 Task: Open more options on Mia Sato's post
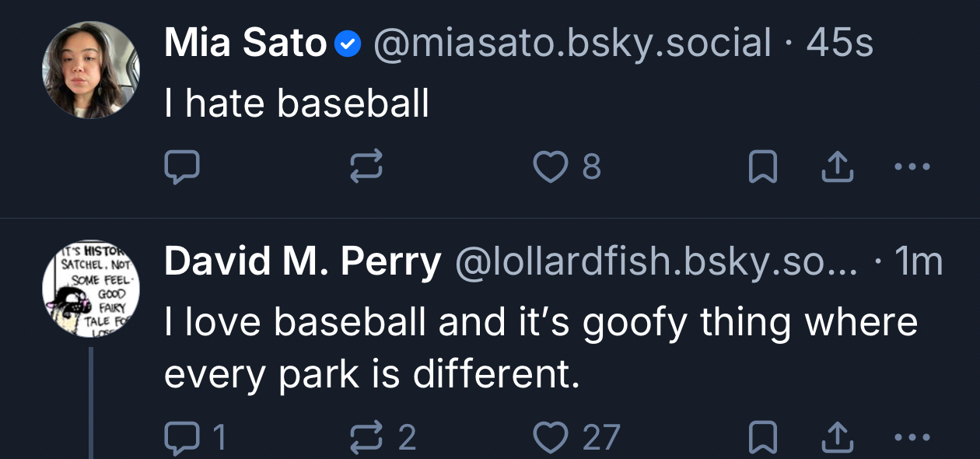(912, 166)
